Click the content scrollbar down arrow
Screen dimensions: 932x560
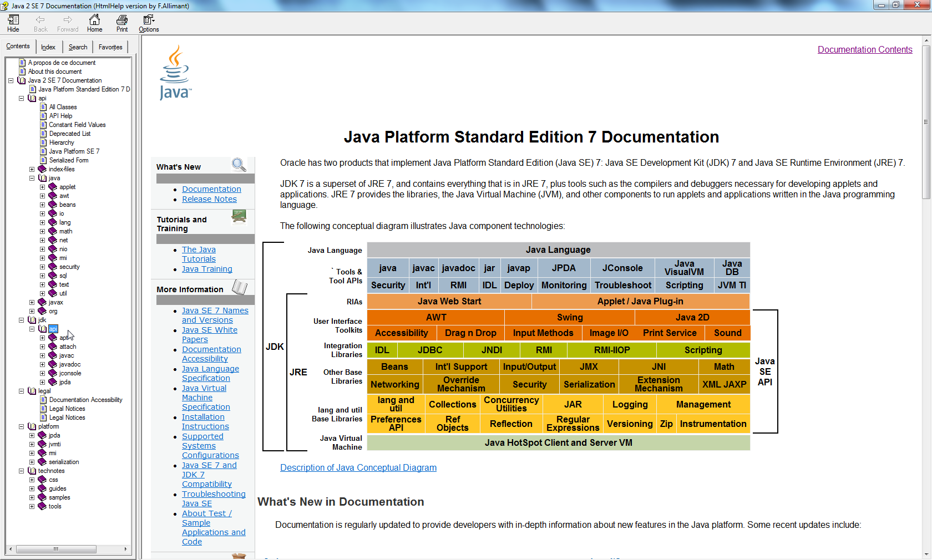[926, 554]
